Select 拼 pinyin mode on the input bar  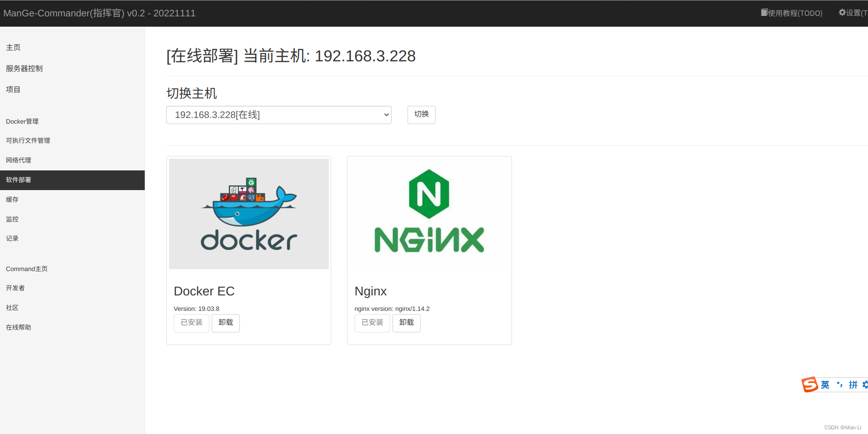(x=853, y=384)
